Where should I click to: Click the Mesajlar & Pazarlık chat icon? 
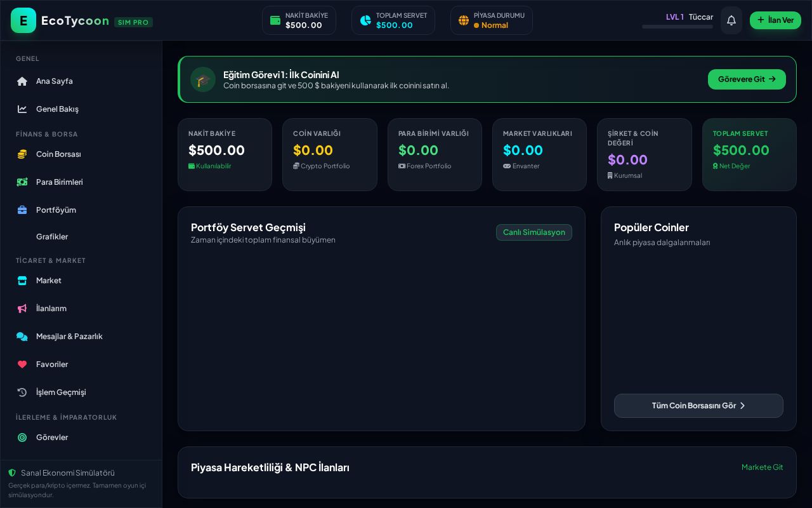pyautogui.click(x=22, y=337)
